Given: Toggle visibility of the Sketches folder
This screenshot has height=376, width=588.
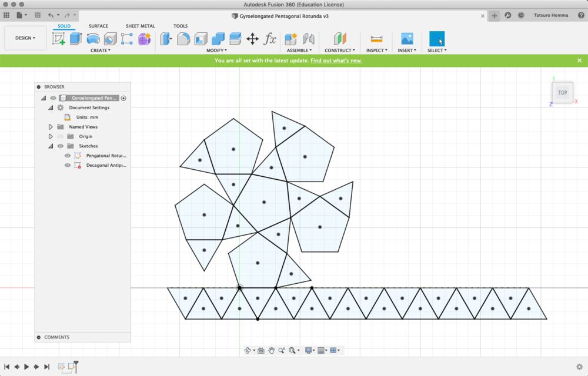Looking at the screenshot, I should tap(60, 146).
